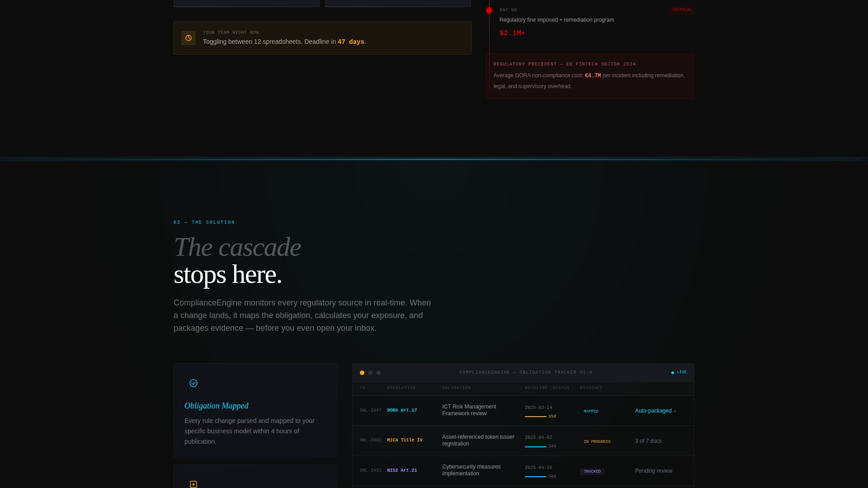The image size is (868, 488).
Task: Click 'The cascade stops here.' heading
Action: (x=237, y=261)
